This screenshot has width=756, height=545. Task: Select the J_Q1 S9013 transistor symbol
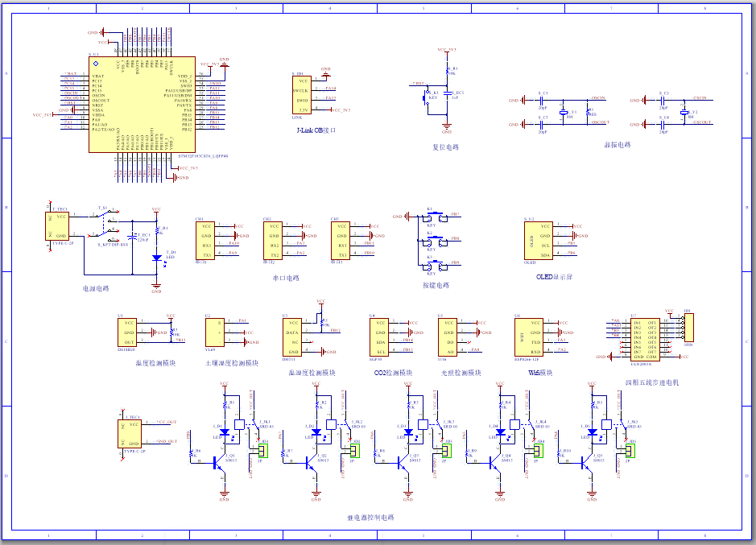[220, 464]
